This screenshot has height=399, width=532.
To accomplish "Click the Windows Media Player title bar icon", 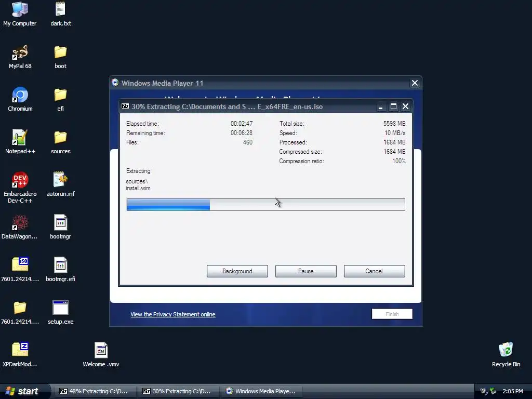I will coord(115,83).
